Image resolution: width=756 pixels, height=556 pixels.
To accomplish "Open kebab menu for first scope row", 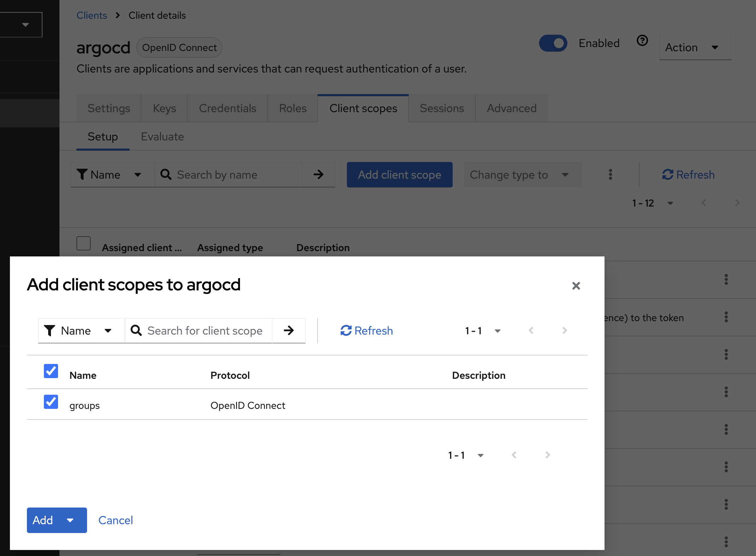I will click(x=726, y=279).
